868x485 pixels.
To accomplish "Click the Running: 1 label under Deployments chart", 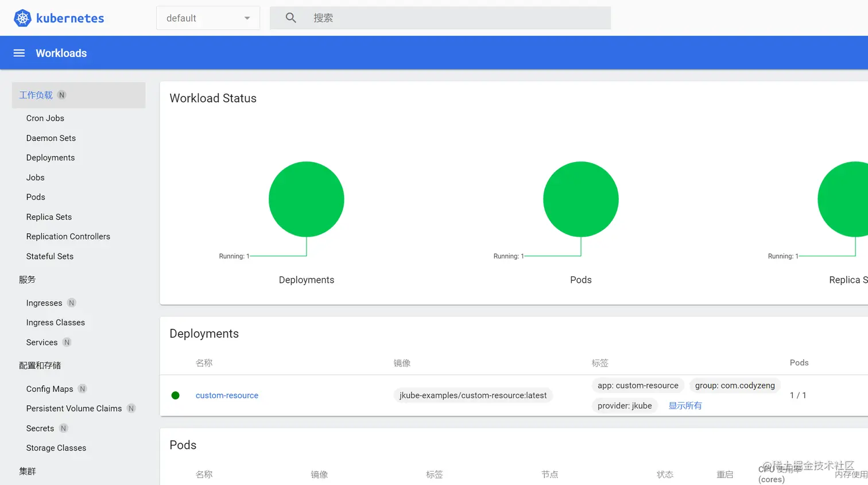I will [x=234, y=256].
